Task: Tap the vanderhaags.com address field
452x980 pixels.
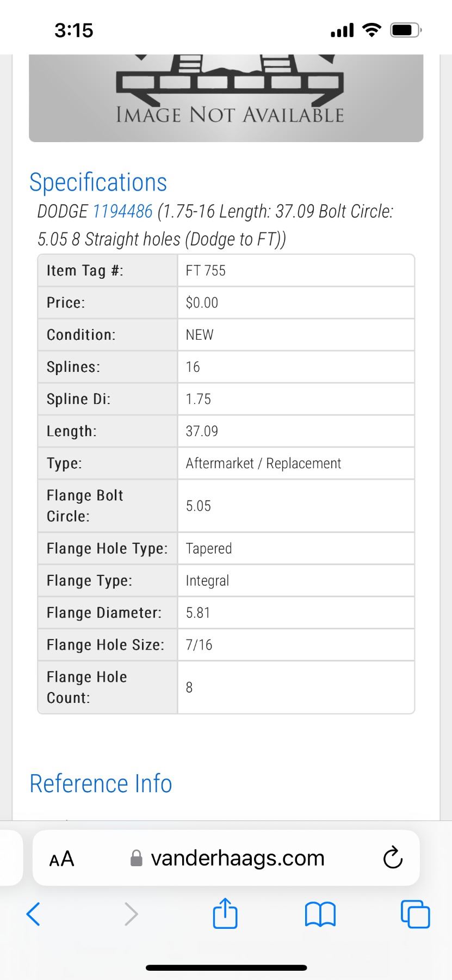Action: tap(237, 858)
